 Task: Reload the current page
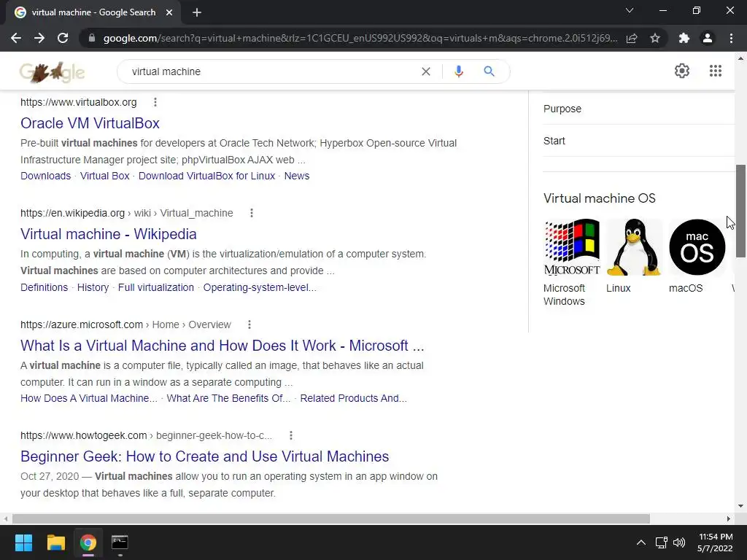coord(63,38)
